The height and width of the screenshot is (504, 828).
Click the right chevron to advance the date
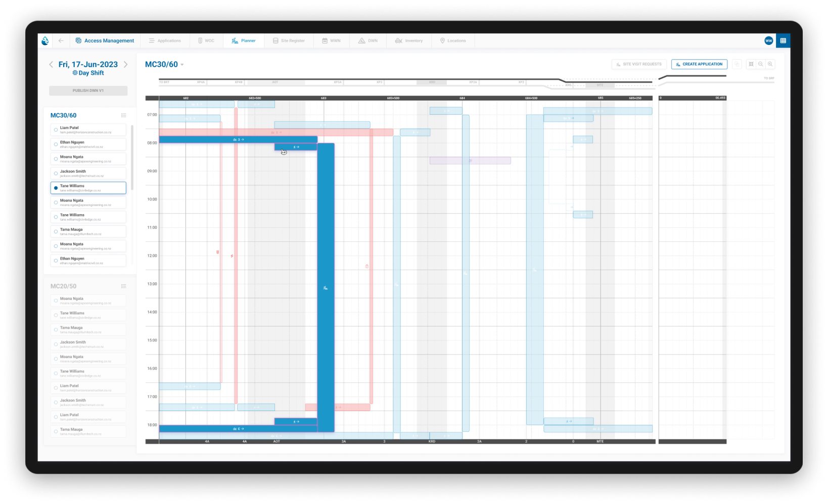tap(126, 65)
